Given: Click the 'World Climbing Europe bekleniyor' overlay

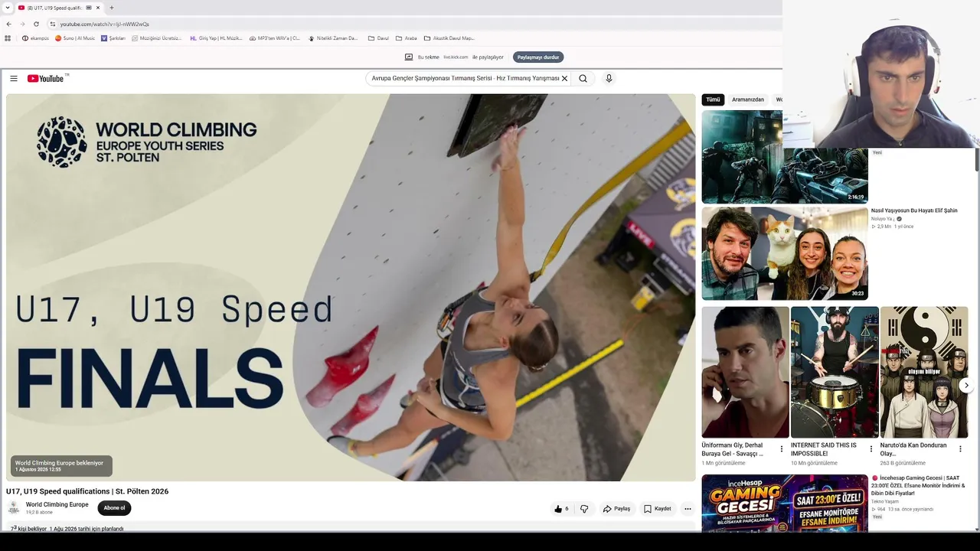Looking at the screenshot, I should (x=61, y=465).
